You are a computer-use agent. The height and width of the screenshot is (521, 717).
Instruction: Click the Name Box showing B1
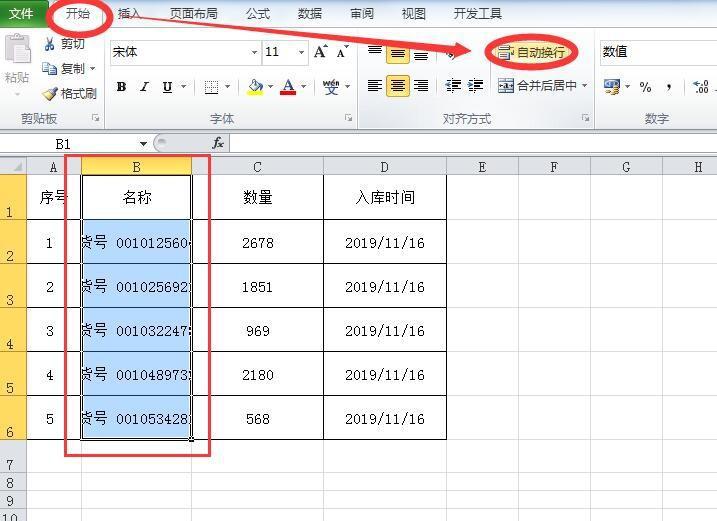pos(69,144)
